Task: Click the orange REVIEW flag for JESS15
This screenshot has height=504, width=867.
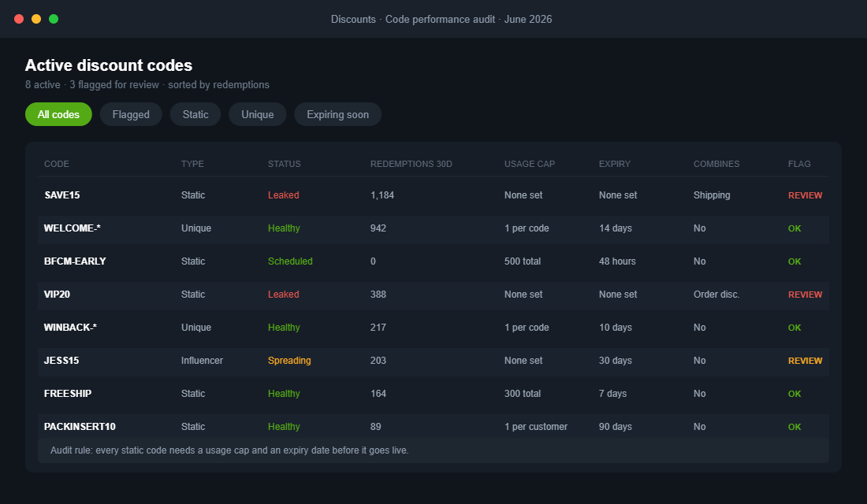Action: (805, 361)
